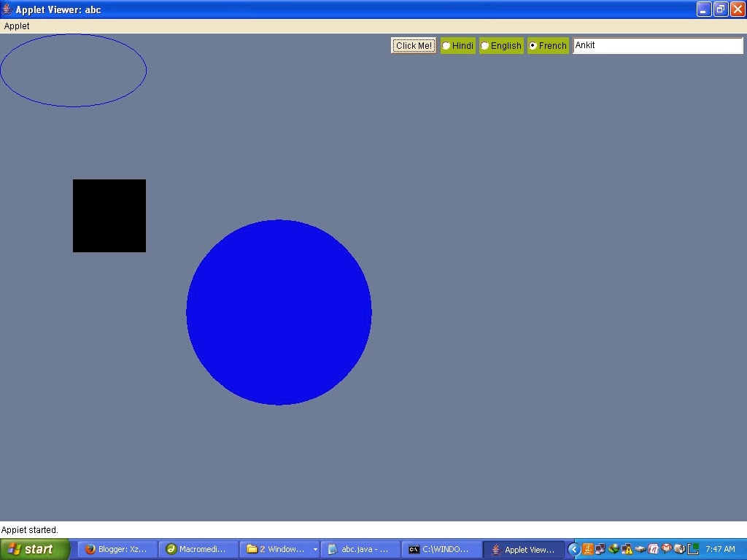Open the Macromedia window from taskbar
747x560 pixels.
(198, 549)
